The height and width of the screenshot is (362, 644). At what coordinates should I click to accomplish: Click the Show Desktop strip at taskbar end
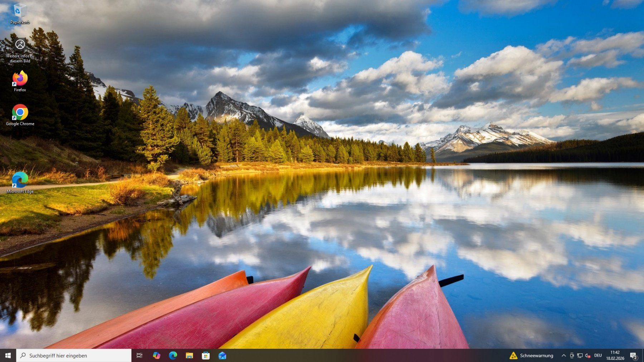pos(643,355)
